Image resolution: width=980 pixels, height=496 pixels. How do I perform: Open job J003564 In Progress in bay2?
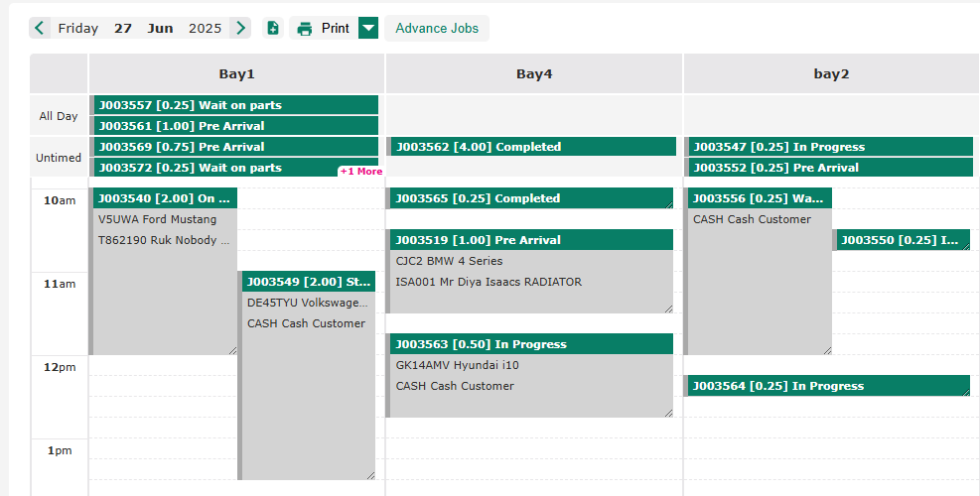pyautogui.click(x=827, y=386)
